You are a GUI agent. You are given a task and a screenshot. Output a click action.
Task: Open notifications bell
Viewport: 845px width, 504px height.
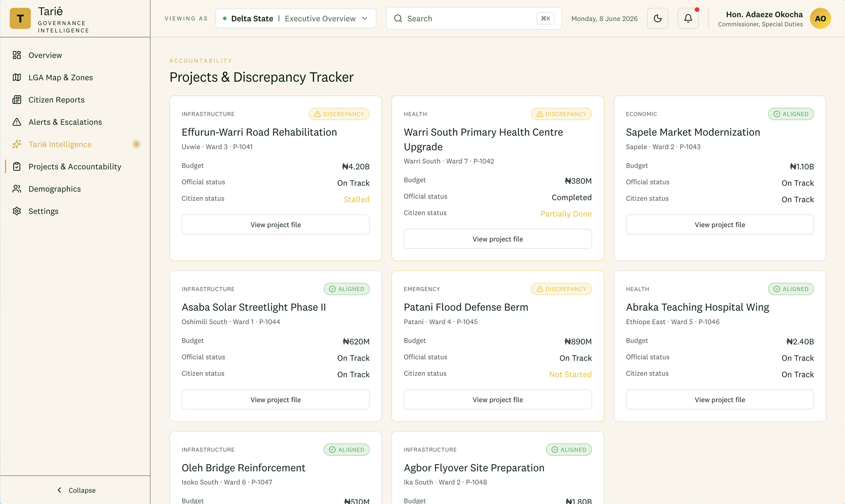[688, 18]
